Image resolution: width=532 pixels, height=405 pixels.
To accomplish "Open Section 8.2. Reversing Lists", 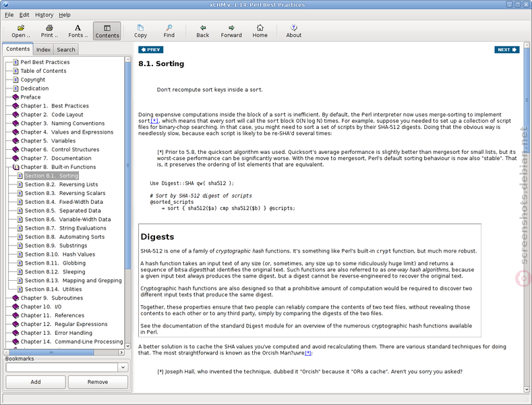I will 61,184.
